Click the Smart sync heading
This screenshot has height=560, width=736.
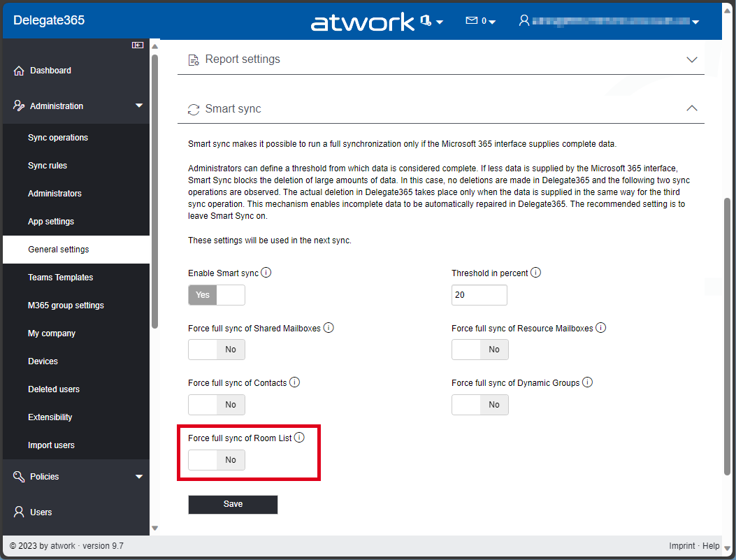pos(233,109)
